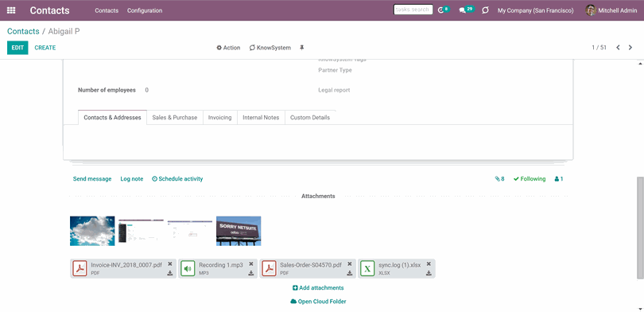Switch to the Invoicing tab
Screen dimensions: 644x312
(x=219, y=118)
